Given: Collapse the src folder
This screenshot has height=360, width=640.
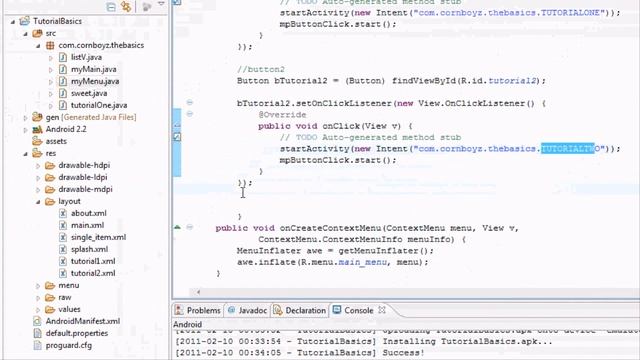Looking at the screenshot, I should (x=26, y=33).
